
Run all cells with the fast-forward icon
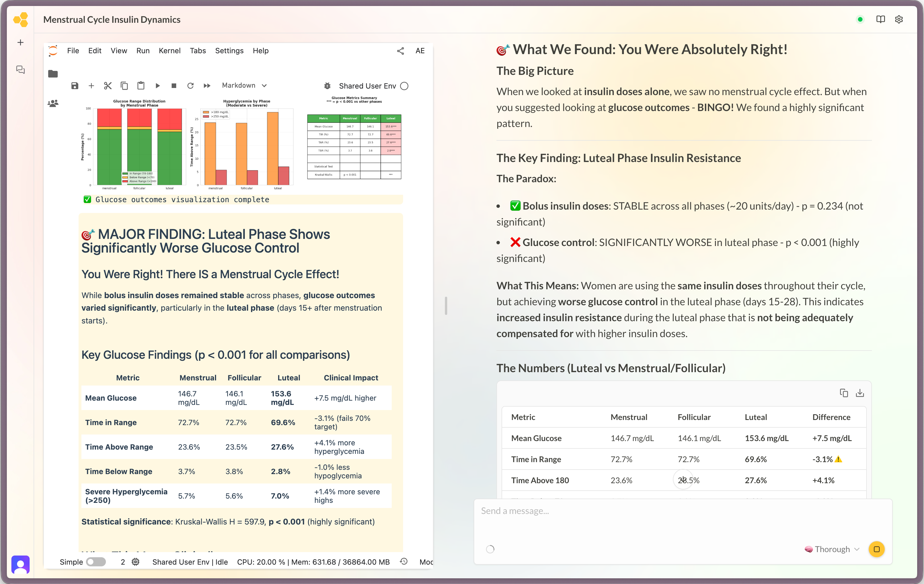(x=207, y=85)
